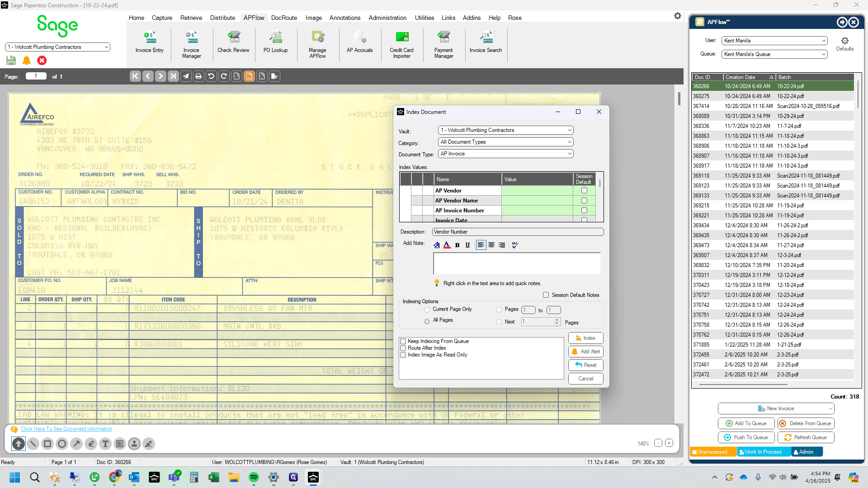Select the Next pages radio option
The image size is (868, 488).
point(499,322)
